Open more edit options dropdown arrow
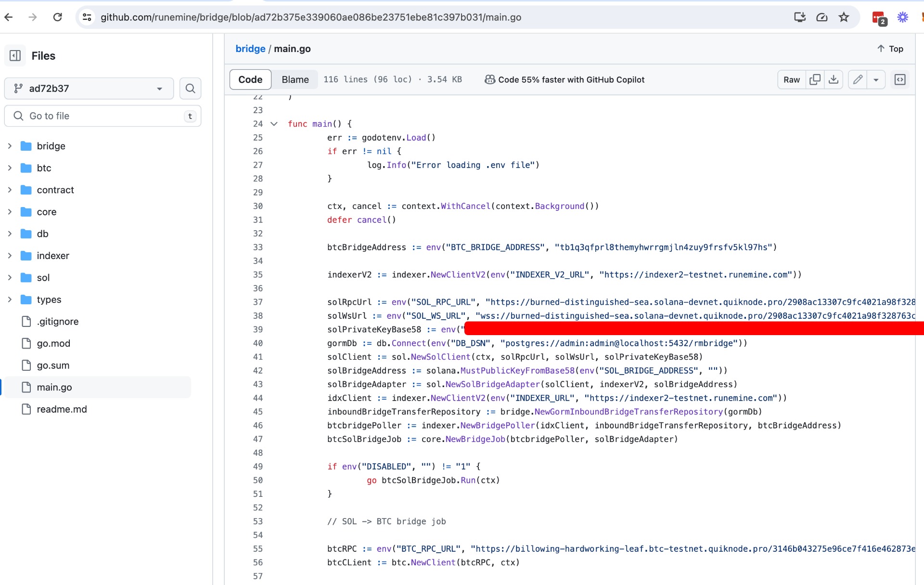 coord(876,79)
